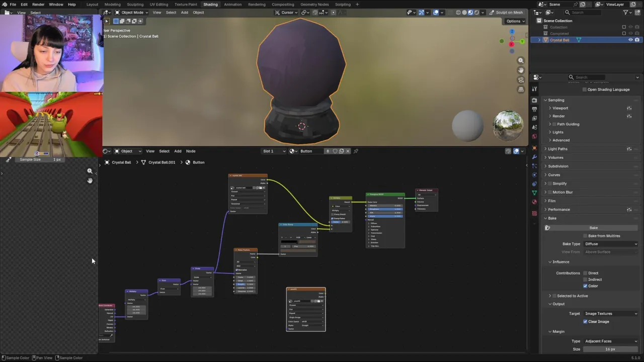Open the Bake Type dropdown

[611, 244]
